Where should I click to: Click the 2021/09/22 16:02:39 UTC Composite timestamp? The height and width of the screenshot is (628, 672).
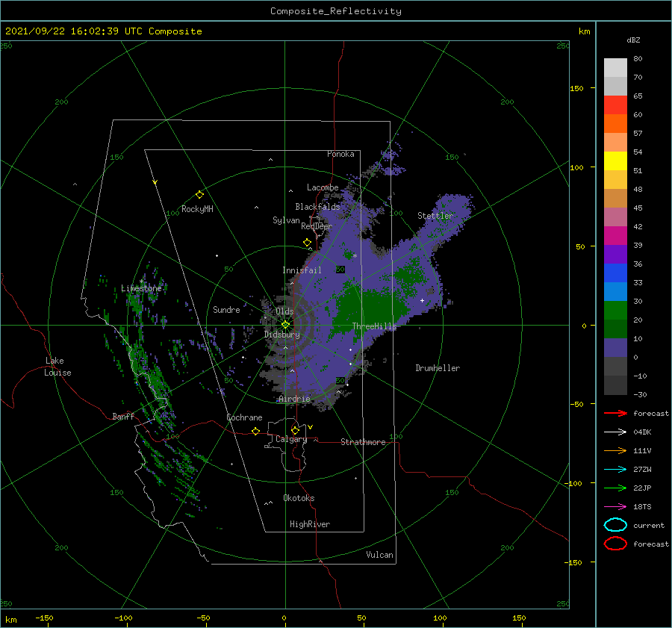[x=103, y=31]
